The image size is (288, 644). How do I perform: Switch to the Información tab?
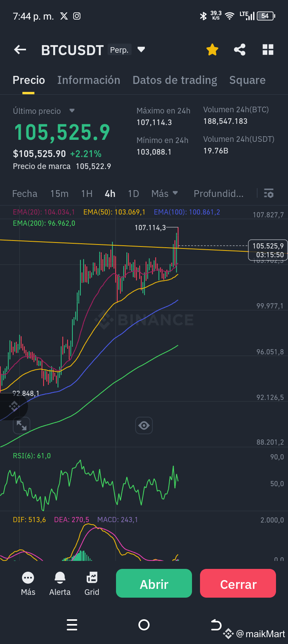tap(89, 80)
